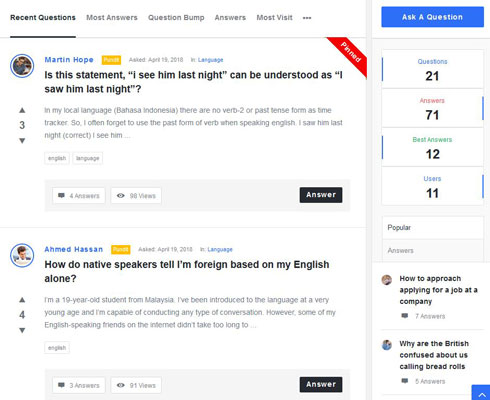Image resolution: width=490 pixels, height=400 pixels.
Task: Click the Ask A Question button
Action: (x=432, y=17)
